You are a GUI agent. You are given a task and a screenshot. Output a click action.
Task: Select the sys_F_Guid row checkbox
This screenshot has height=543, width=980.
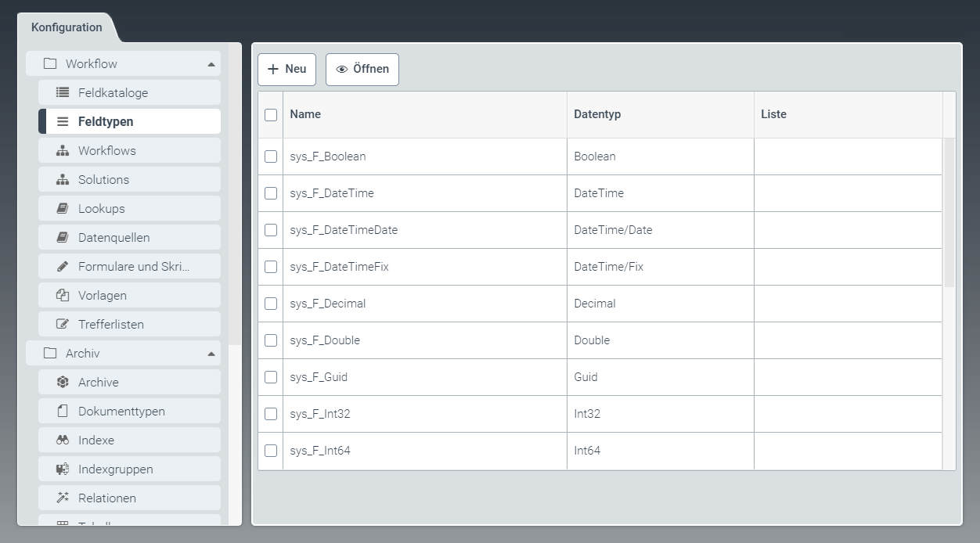[271, 377]
